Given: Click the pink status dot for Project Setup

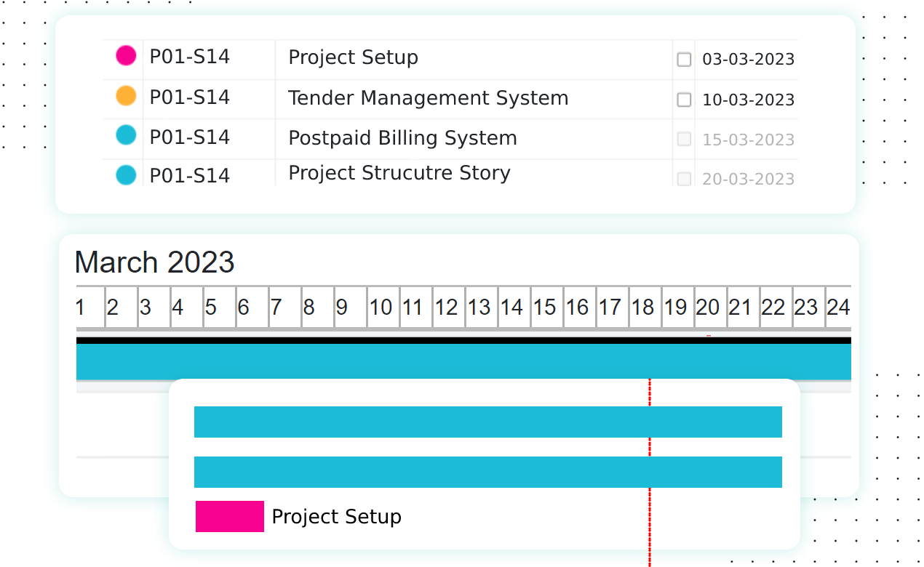Looking at the screenshot, I should 124,55.
